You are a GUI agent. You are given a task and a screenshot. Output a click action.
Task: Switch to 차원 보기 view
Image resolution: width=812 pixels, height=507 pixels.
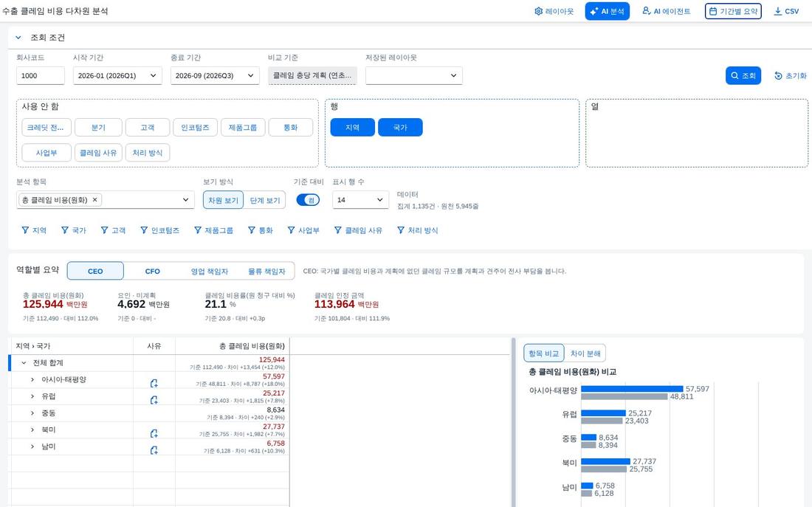coord(223,201)
